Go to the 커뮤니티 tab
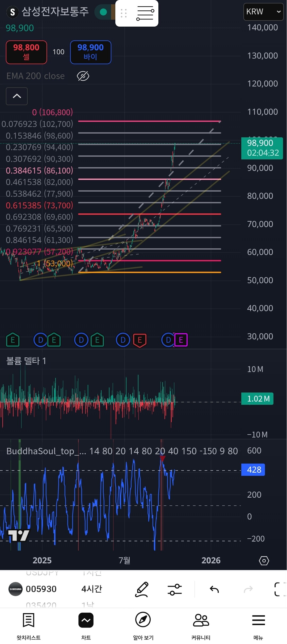Viewport: 287px width, 644px height. (x=201, y=626)
